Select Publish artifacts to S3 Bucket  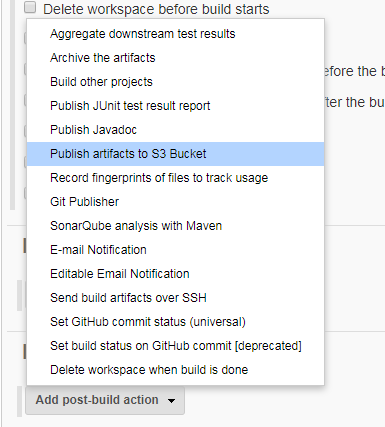(x=175, y=154)
